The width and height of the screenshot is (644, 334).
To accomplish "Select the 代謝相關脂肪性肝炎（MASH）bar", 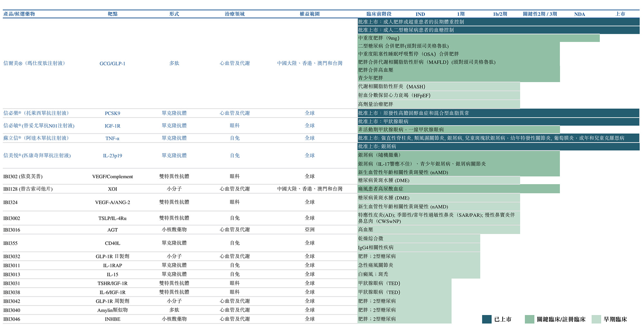I will 439,87.
